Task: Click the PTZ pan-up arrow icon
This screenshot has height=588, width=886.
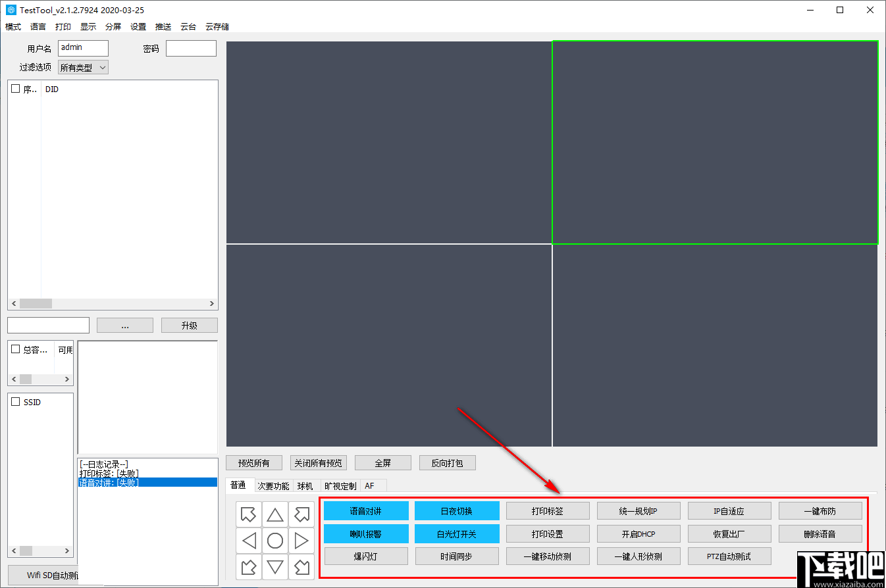Action: tap(275, 514)
